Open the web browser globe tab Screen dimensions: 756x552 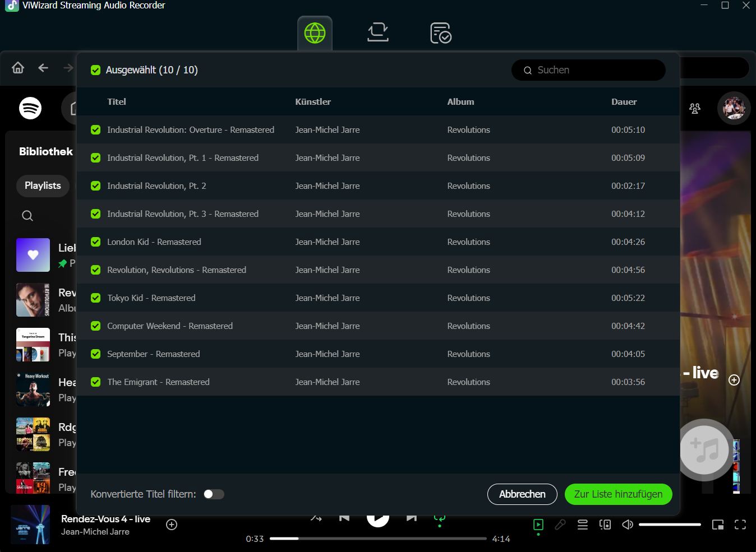point(315,33)
